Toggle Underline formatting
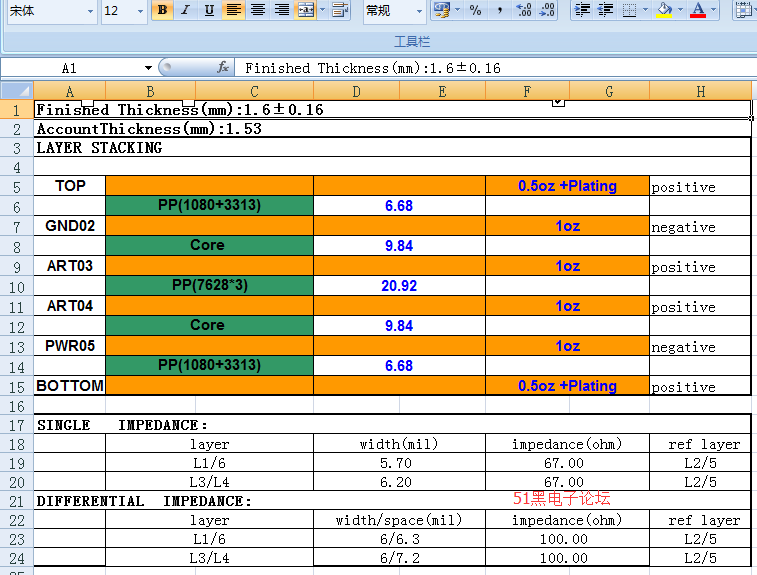This screenshot has width=757, height=575. coord(209,10)
